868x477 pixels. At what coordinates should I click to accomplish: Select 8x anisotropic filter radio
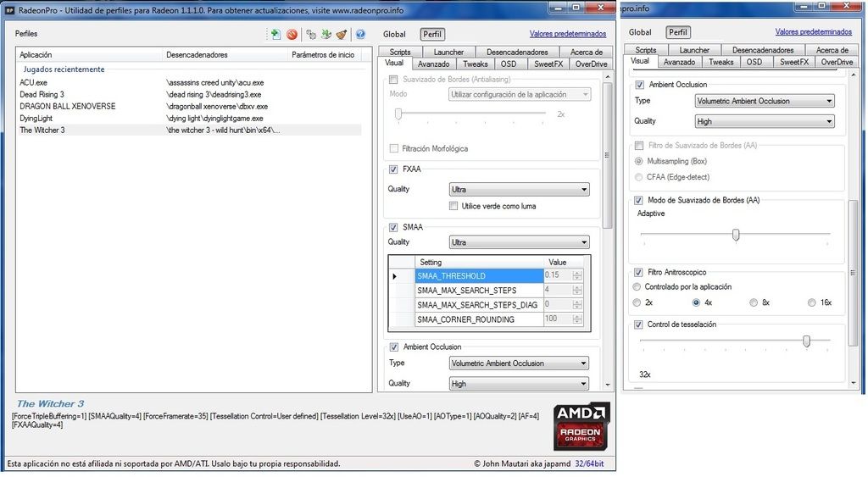point(754,302)
